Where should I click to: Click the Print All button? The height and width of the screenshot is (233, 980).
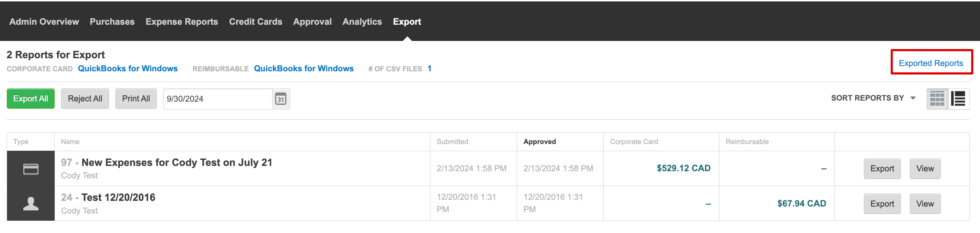coord(136,98)
